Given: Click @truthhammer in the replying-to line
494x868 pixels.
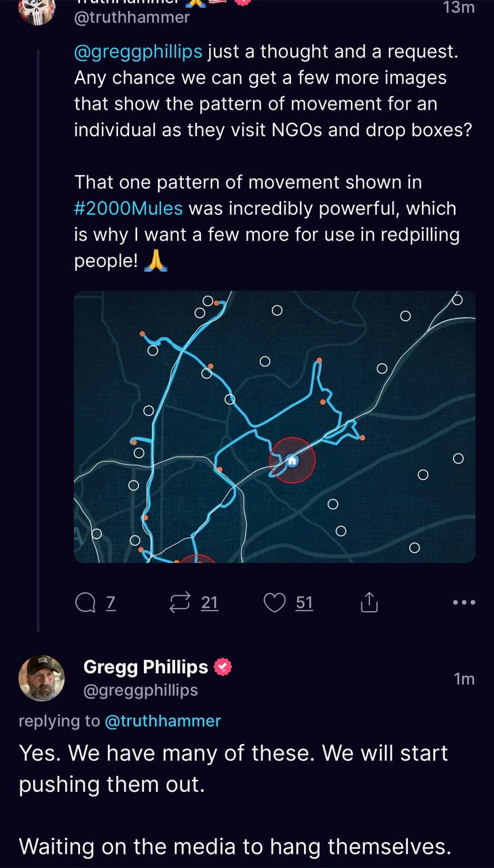Looking at the screenshot, I should 163,721.
